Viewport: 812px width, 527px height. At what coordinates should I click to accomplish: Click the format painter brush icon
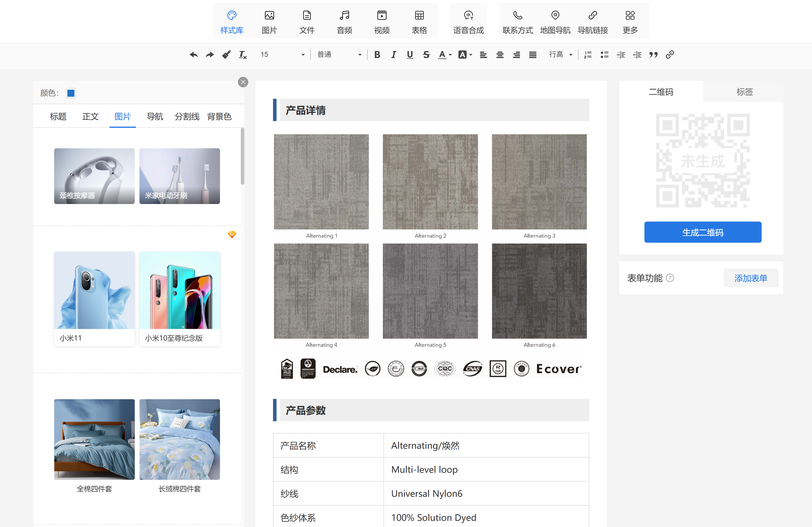point(226,55)
